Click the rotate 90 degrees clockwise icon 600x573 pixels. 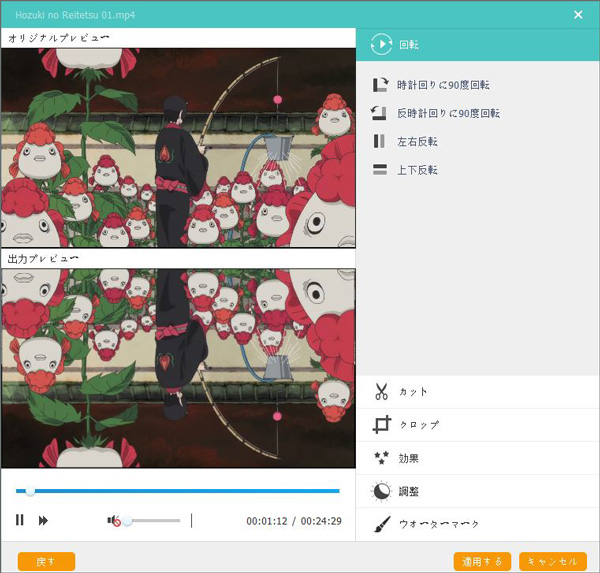(x=380, y=86)
